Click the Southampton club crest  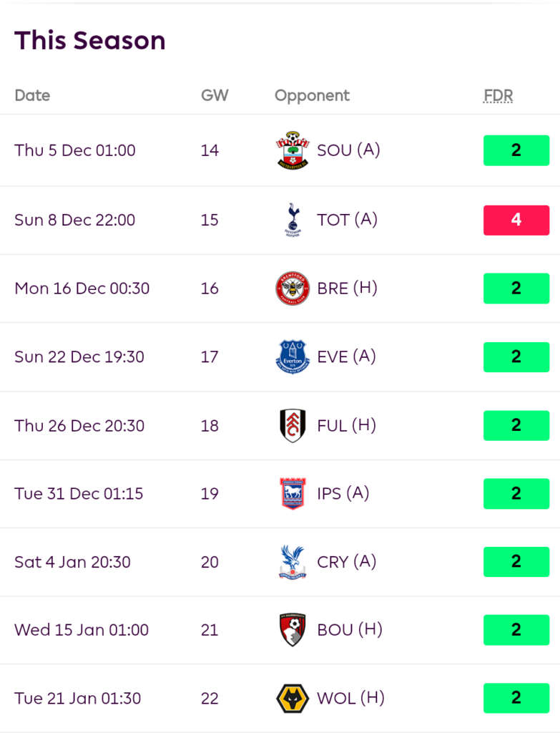pyautogui.click(x=293, y=150)
